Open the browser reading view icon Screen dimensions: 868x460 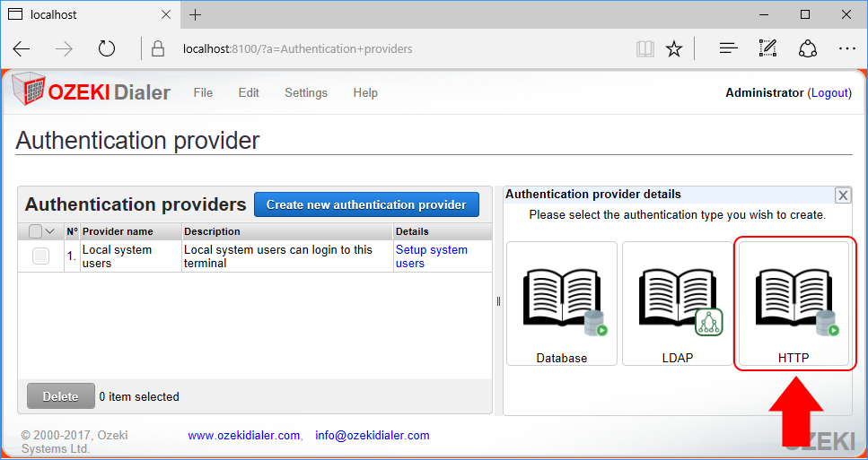pos(645,48)
